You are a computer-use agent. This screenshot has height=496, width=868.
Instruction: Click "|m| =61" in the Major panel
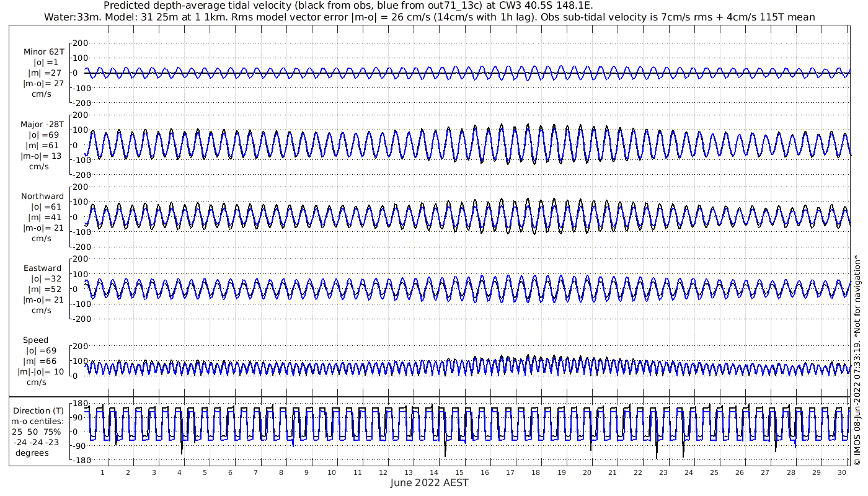click(43, 145)
